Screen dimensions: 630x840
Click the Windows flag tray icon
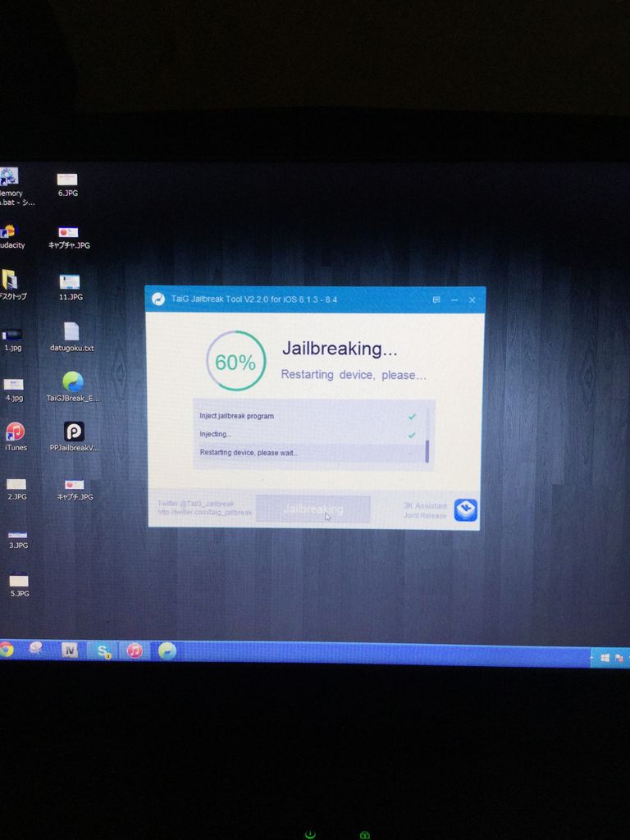[605, 657]
